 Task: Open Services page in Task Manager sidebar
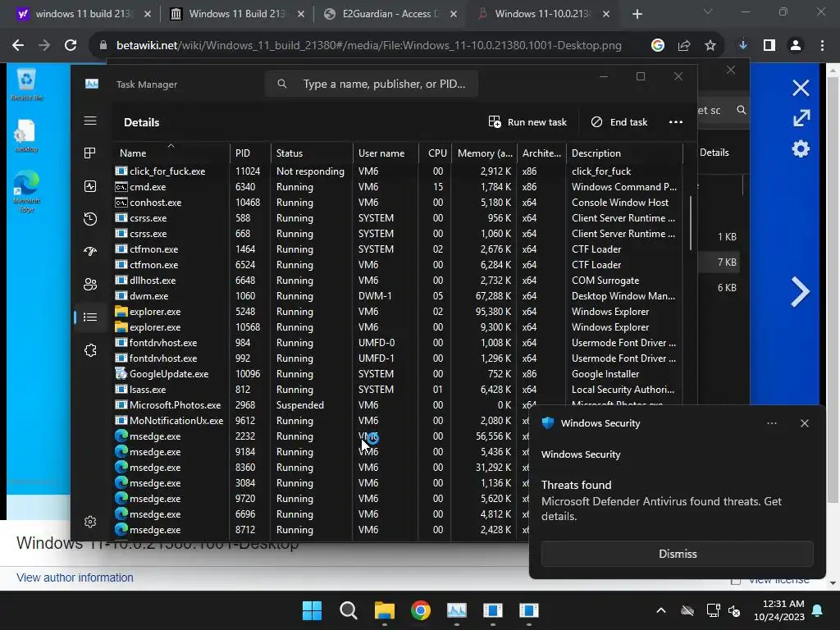tap(90, 349)
